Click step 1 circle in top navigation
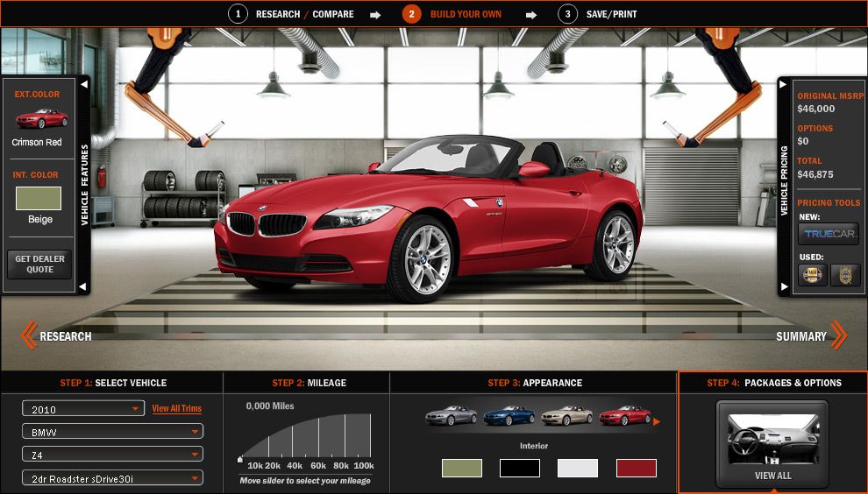The width and height of the screenshot is (868, 494). pyautogui.click(x=238, y=14)
